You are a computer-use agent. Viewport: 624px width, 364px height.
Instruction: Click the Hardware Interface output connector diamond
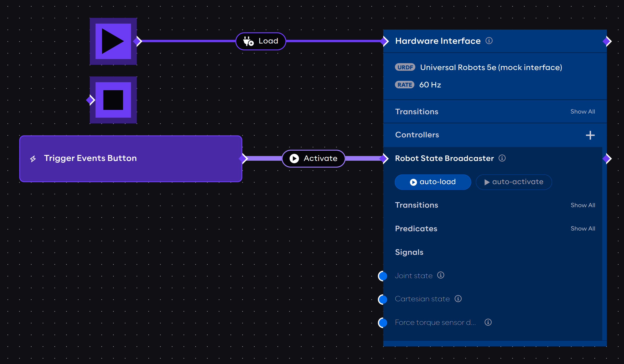pos(607,41)
